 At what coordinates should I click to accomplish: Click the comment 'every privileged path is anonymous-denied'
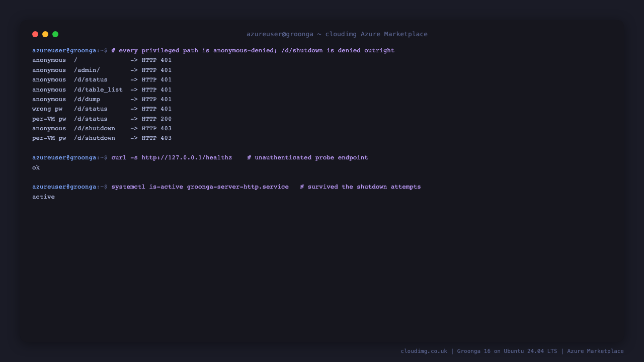197,51
